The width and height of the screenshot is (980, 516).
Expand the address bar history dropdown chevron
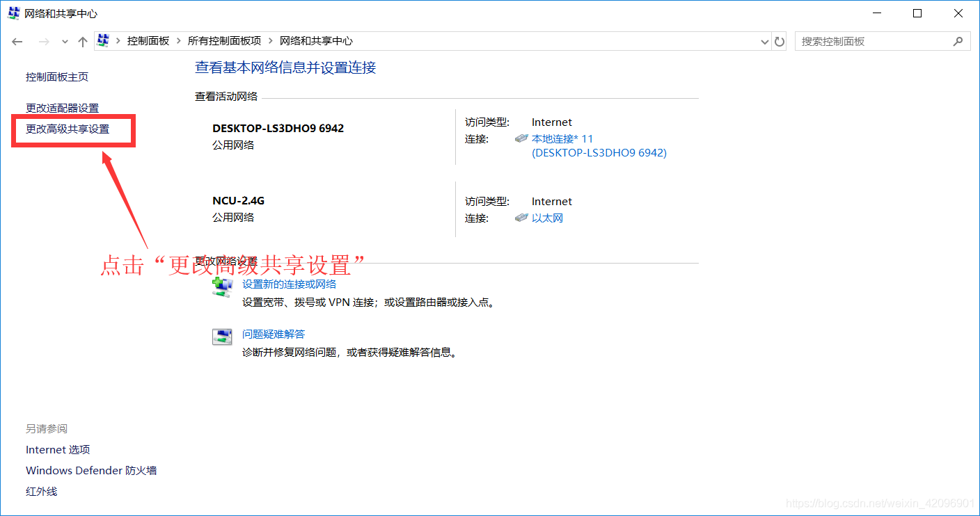coord(764,41)
